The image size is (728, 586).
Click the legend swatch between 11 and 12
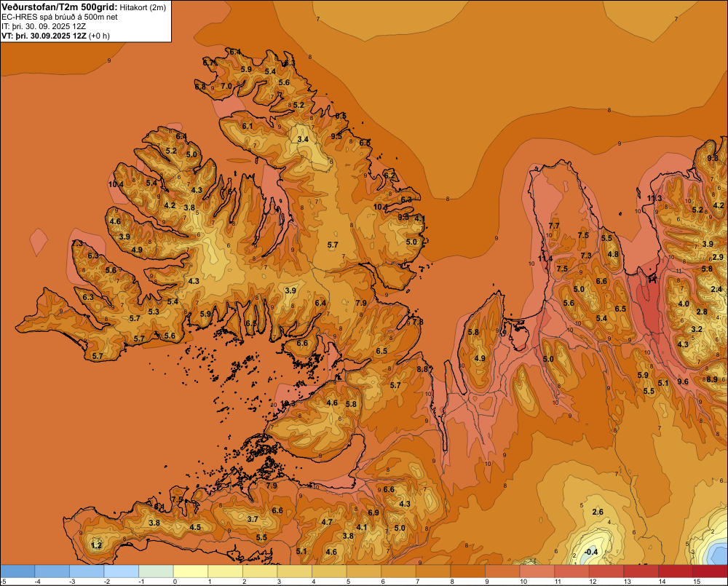click(x=572, y=571)
